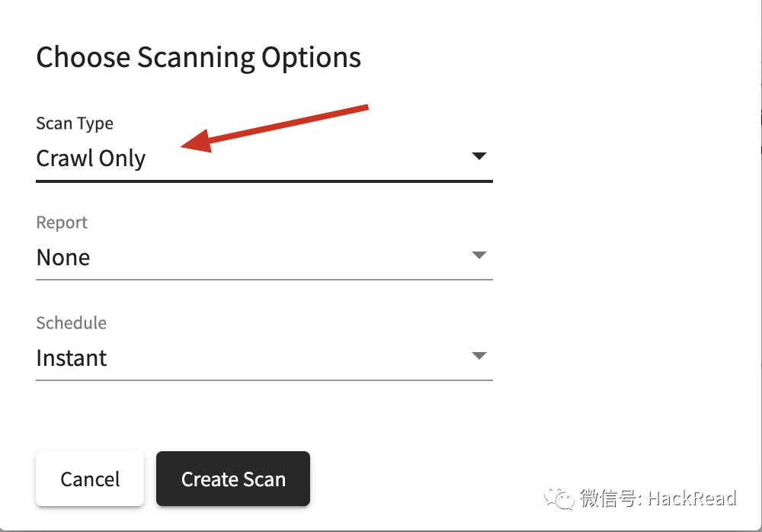Click the red arrow's tail end
Screen dimensions: 762x532
tap(364, 107)
